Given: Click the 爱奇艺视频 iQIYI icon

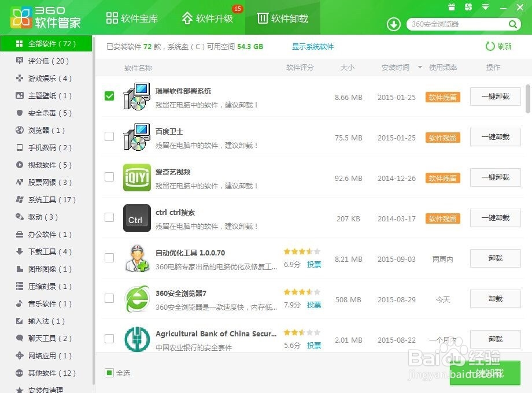Looking at the screenshot, I should click(x=136, y=177).
